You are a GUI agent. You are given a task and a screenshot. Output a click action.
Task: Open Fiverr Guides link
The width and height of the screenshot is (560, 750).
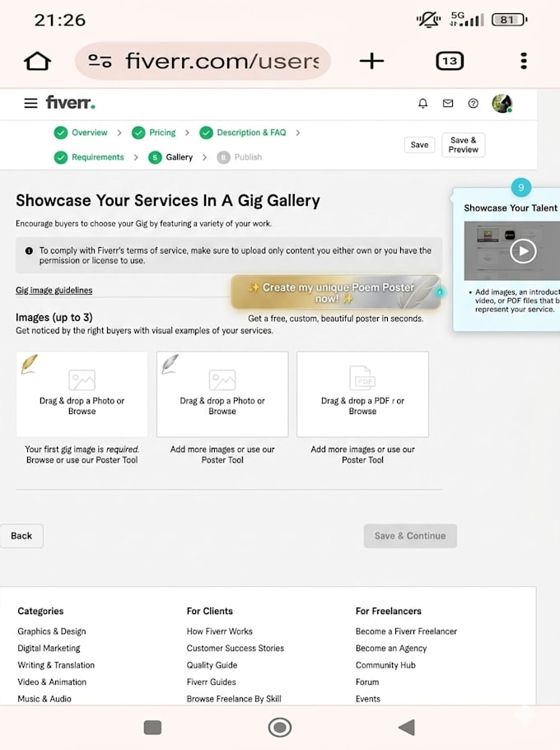pyautogui.click(x=211, y=682)
